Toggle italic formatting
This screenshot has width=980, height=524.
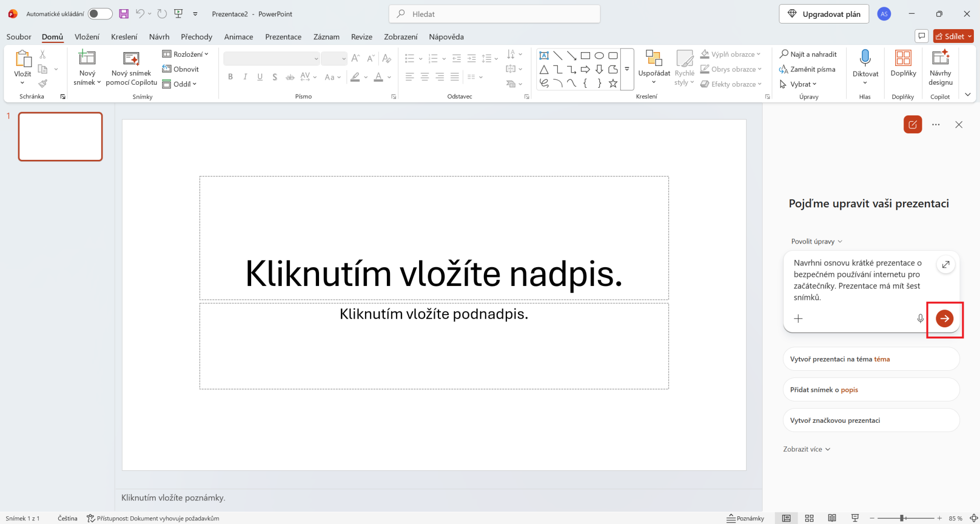pos(245,77)
